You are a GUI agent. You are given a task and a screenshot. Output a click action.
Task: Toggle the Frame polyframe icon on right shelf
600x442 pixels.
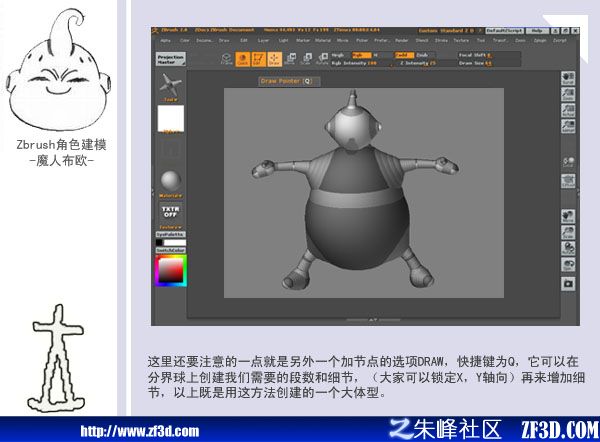pyautogui.click(x=568, y=181)
